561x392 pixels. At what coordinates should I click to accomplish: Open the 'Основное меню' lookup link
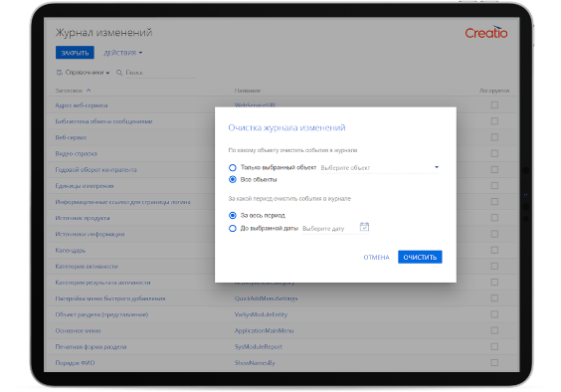[78, 330]
